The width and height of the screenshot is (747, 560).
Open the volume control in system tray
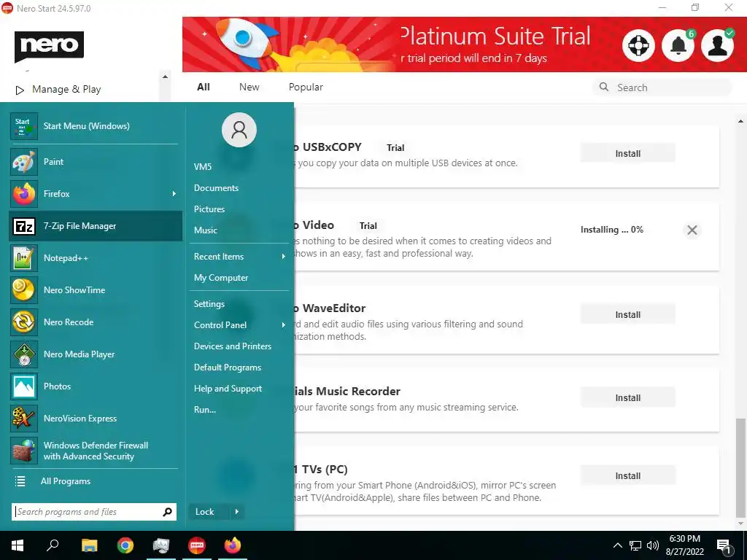[x=653, y=545]
